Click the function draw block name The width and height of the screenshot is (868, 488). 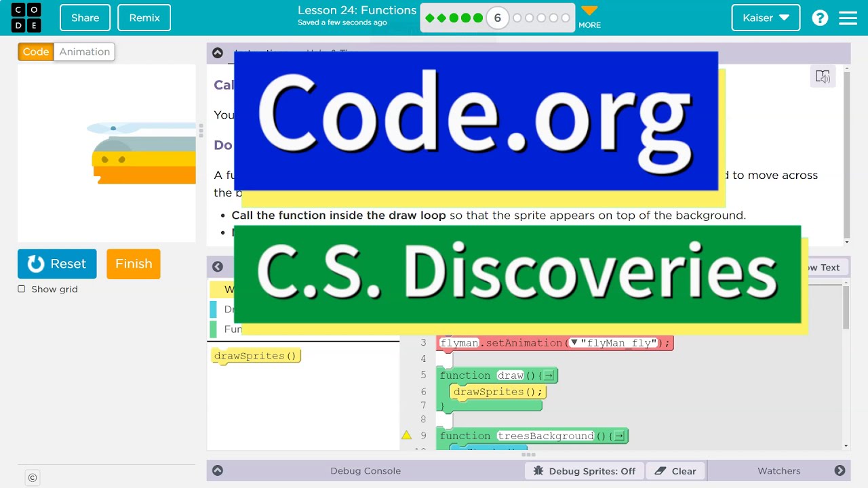point(510,375)
